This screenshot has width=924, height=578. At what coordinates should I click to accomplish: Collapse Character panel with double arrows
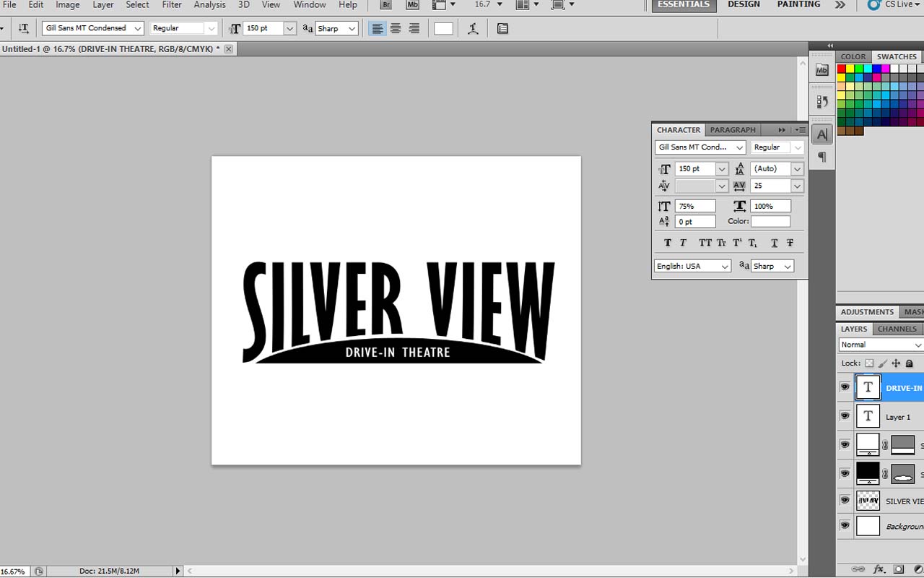pyautogui.click(x=782, y=130)
